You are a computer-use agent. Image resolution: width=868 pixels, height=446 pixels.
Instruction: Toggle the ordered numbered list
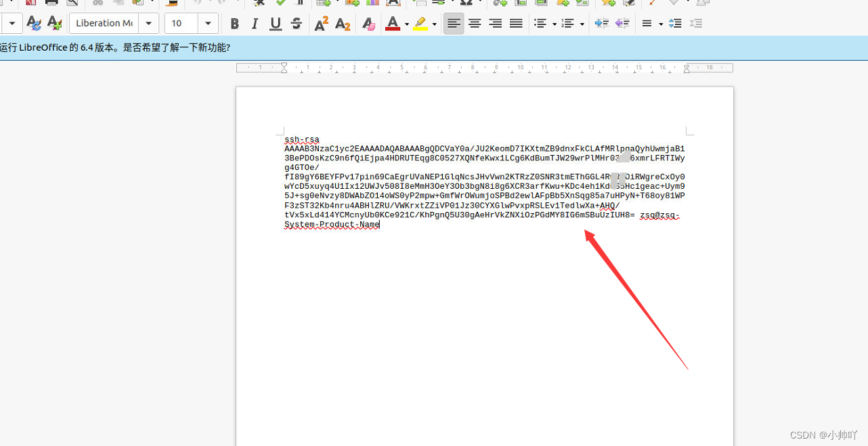click(x=567, y=24)
